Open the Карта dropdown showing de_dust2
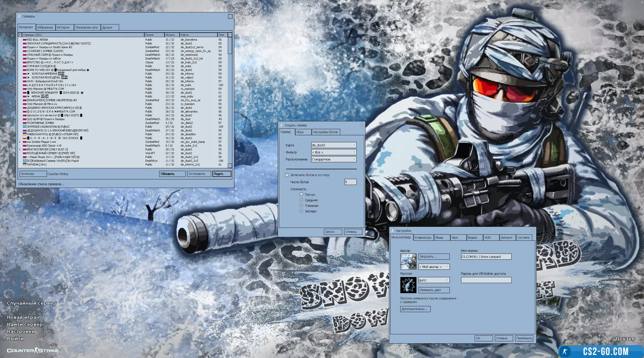644x358 pixels. [x=334, y=145]
